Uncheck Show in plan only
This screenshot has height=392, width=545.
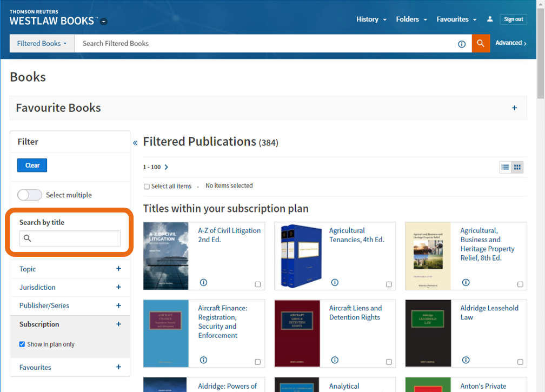(x=22, y=344)
